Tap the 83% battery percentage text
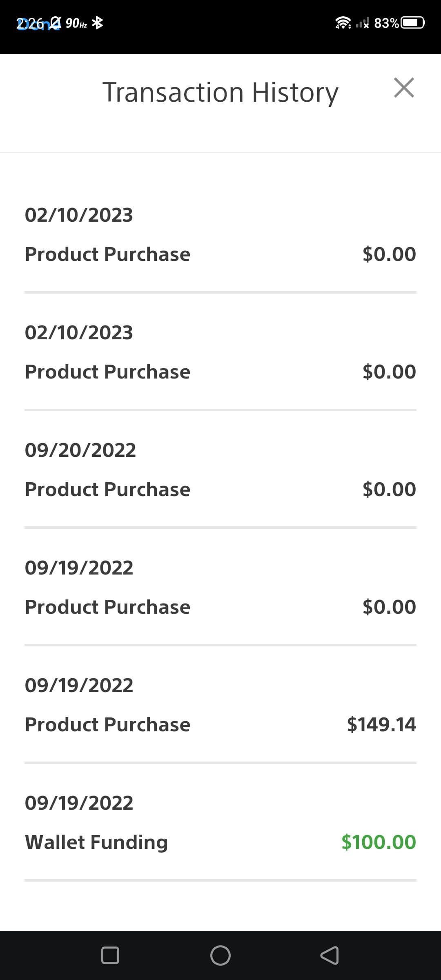The width and height of the screenshot is (441, 980). 386,23
